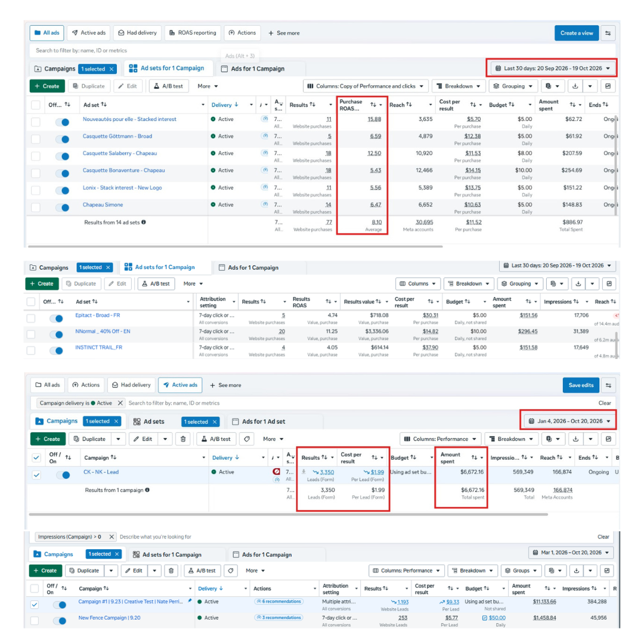Open the Actions tab beside Had delivery near Save edits
This screenshot has height=644, width=644.
[x=86, y=385]
